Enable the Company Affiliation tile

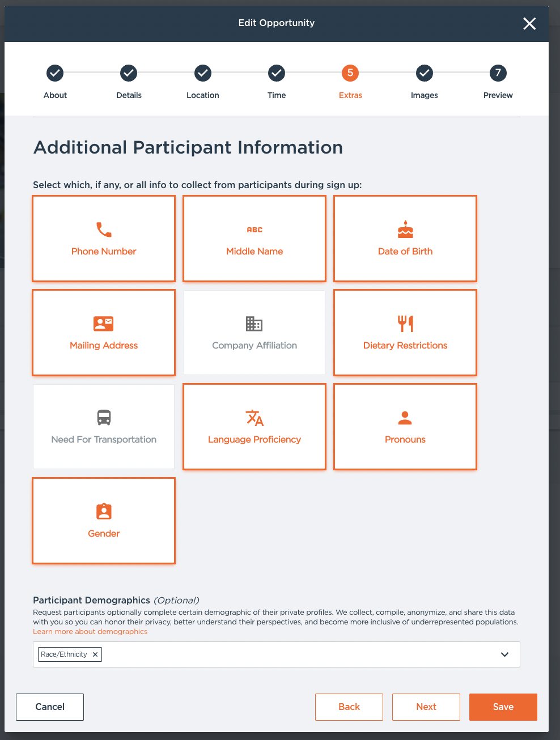click(x=254, y=333)
